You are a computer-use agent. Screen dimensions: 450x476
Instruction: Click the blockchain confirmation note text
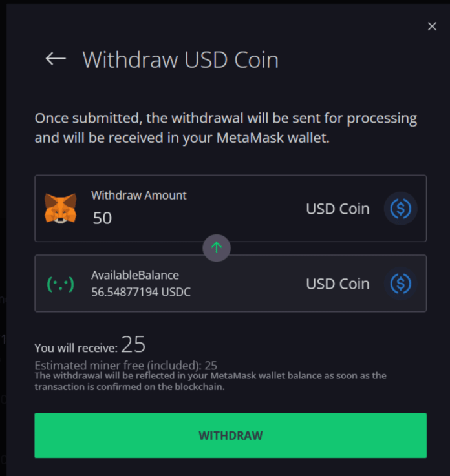click(x=210, y=380)
